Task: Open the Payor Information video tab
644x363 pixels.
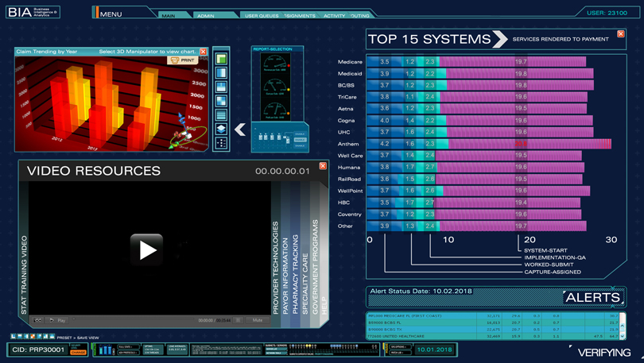Action: coord(285,276)
